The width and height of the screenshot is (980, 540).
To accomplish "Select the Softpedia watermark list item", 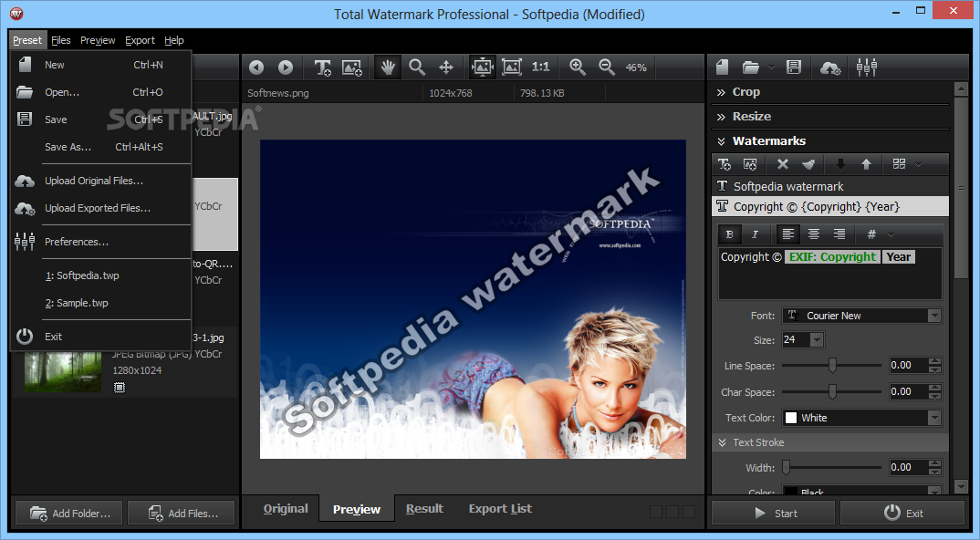I will pyautogui.click(x=830, y=186).
